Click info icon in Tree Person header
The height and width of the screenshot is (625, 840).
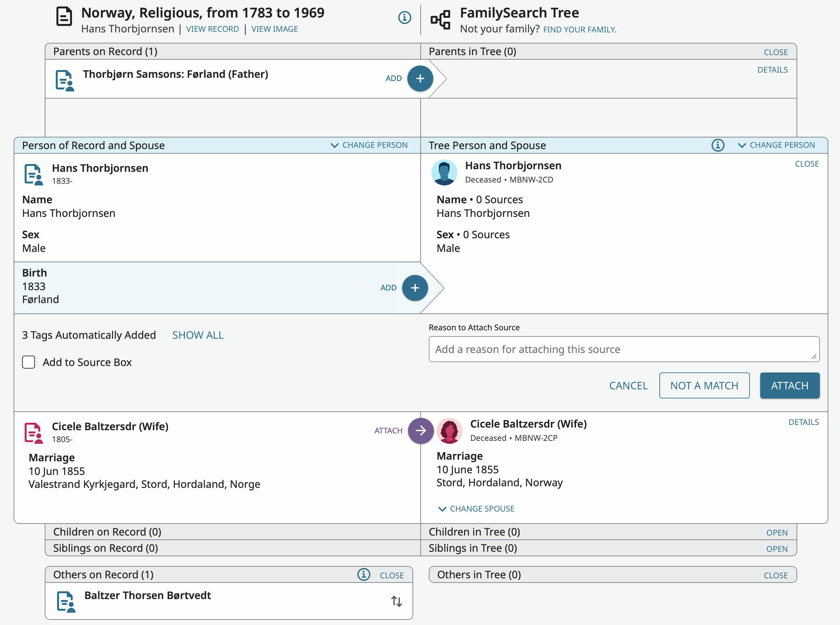[717, 145]
